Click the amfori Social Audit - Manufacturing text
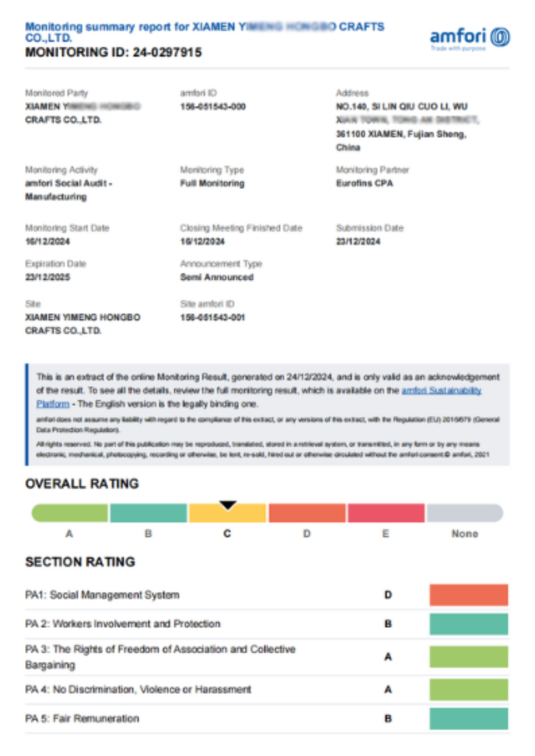The height and width of the screenshot is (756, 535). [x=69, y=190]
